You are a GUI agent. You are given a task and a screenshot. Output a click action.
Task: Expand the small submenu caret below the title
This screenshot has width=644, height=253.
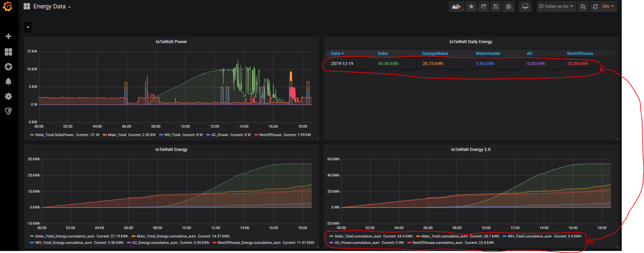(28, 27)
